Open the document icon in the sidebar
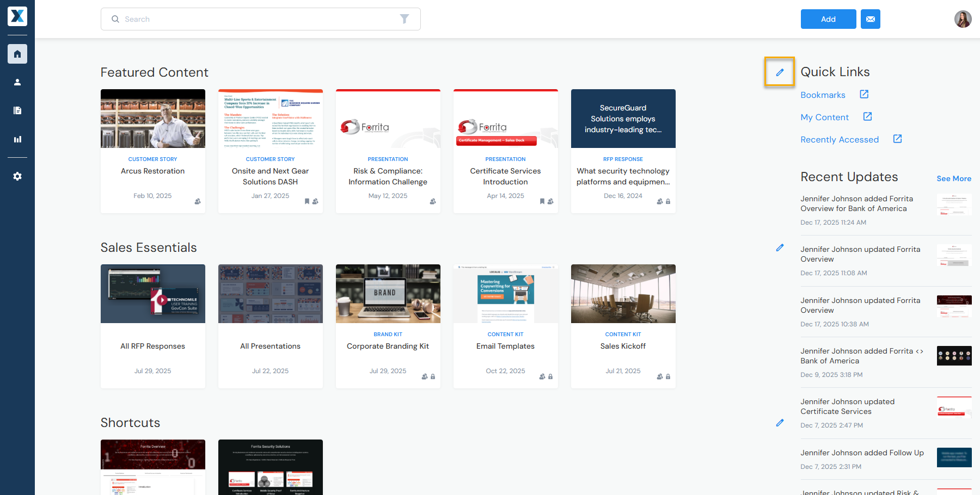The image size is (980, 495). [x=17, y=110]
